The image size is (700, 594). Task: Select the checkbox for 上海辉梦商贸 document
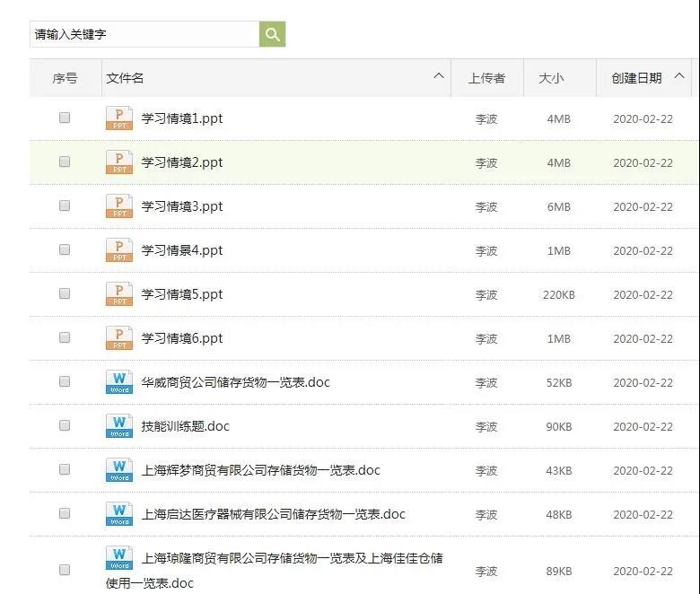tap(65, 469)
